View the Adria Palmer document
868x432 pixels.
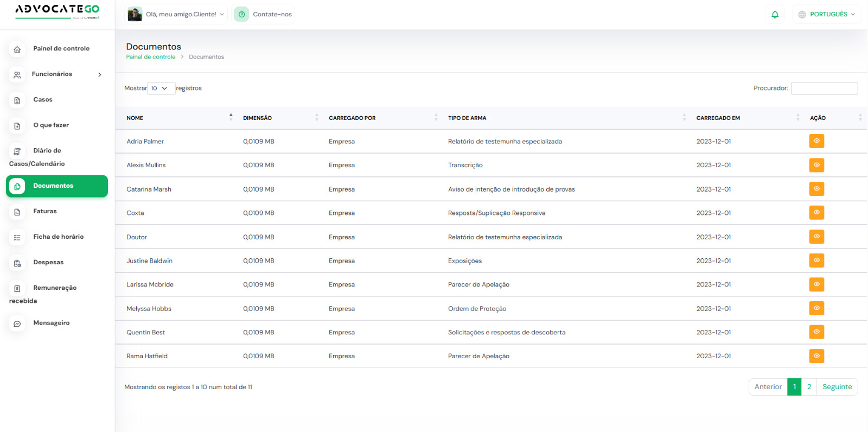click(x=816, y=141)
